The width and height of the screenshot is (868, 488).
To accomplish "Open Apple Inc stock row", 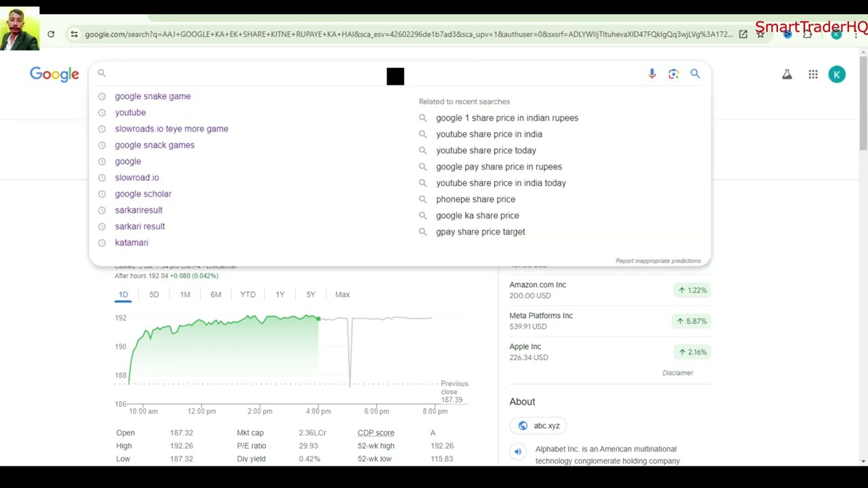I will (610, 352).
